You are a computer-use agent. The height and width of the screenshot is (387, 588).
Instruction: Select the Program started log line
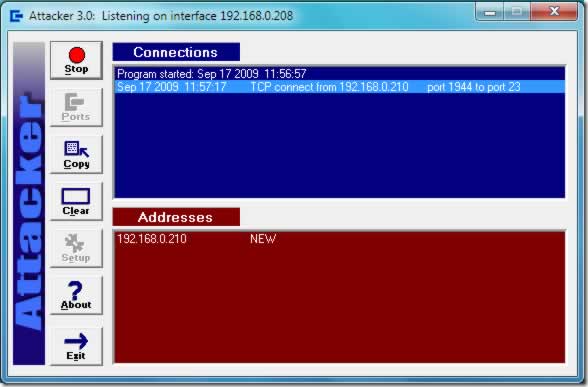coord(339,74)
